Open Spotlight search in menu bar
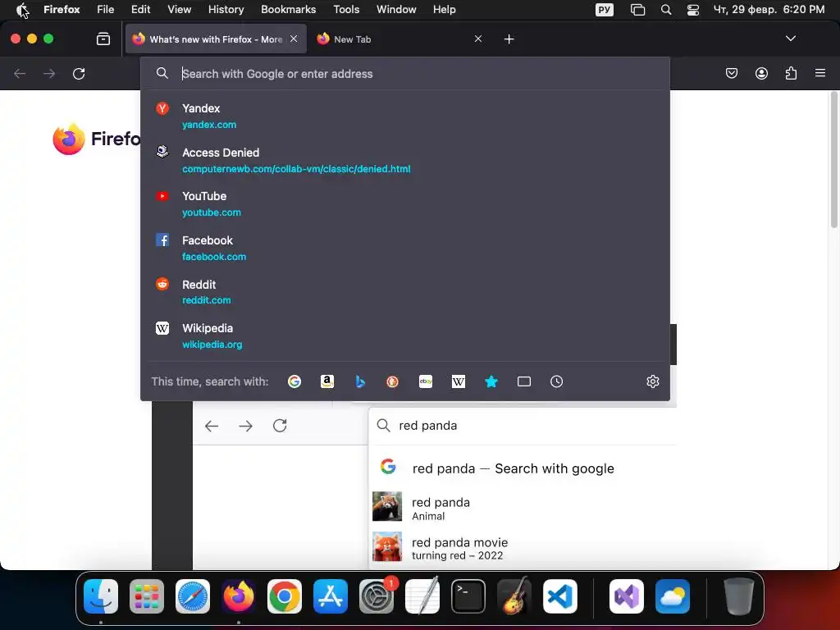The width and height of the screenshot is (840, 630). 666,10
